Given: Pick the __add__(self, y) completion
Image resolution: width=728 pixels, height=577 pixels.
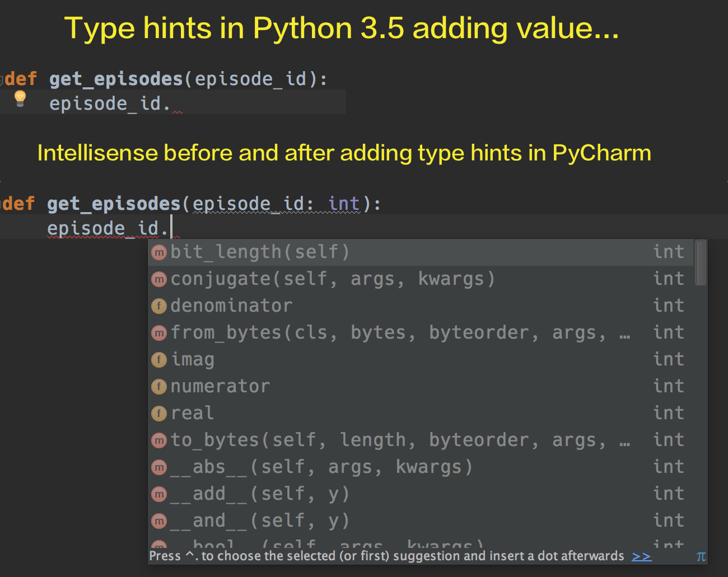Looking at the screenshot, I should point(260,494).
